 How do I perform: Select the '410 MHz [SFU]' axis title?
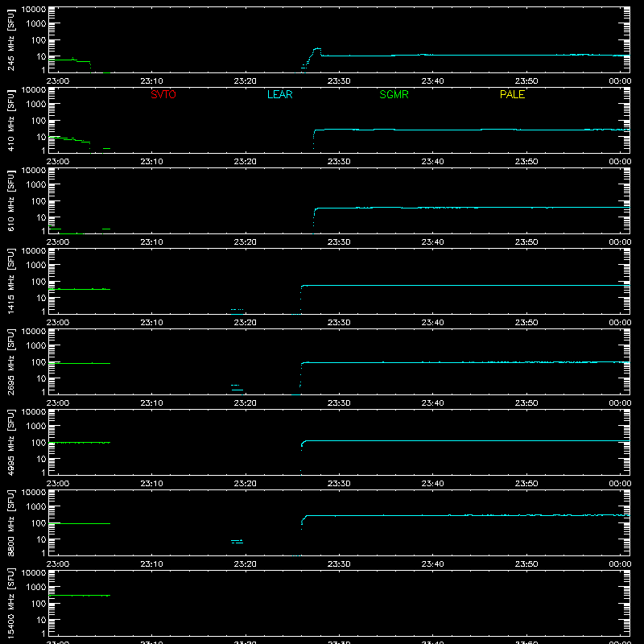11,120
